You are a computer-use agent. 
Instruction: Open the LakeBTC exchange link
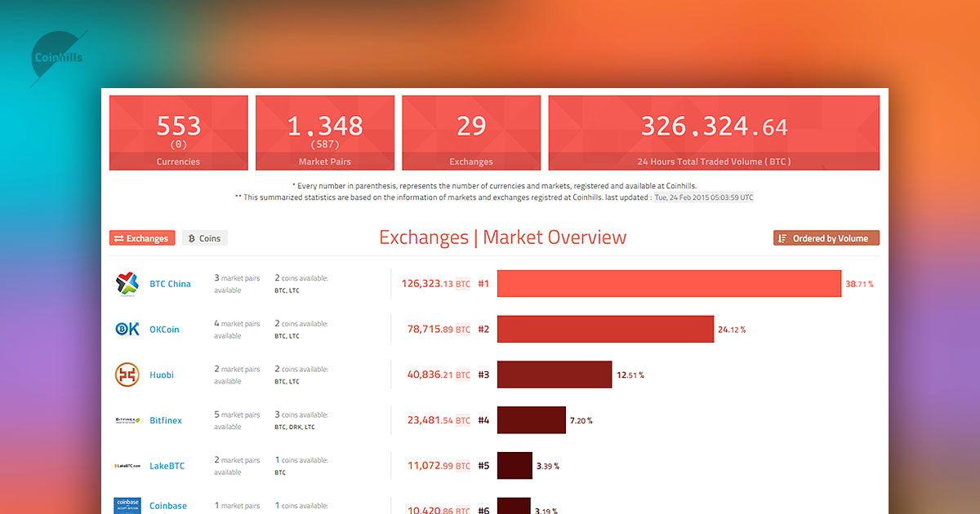tap(167, 466)
